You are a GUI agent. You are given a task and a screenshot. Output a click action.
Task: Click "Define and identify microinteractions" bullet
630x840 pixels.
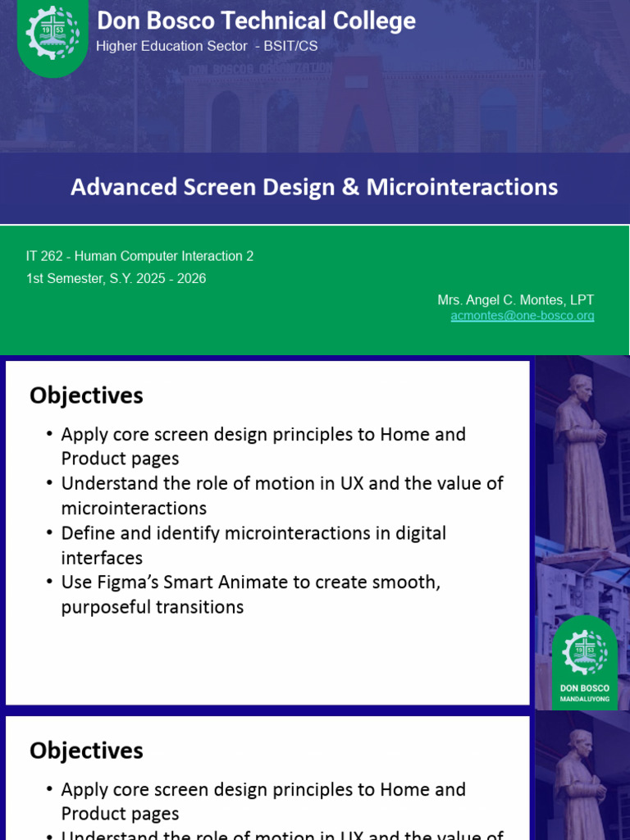[x=246, y=546]
